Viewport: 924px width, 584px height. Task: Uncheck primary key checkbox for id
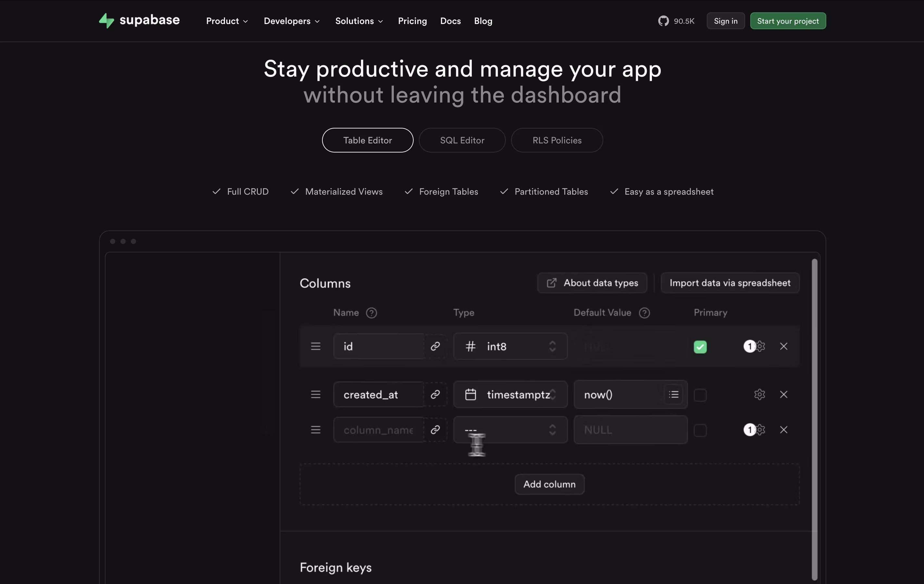pyautogui.click(x=700, y=347)
